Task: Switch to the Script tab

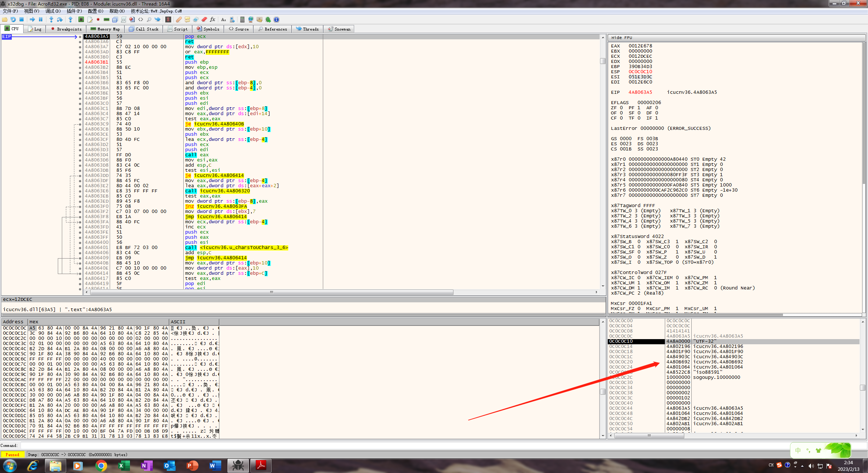Action: pos(178,29)
